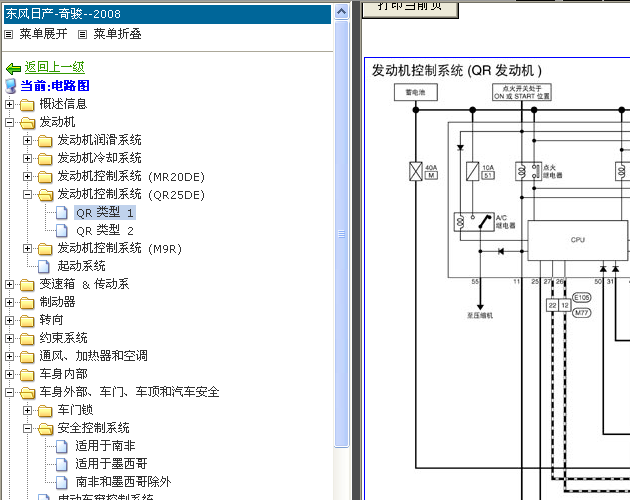Click the 车门锁 folder icon
The image size is (630, 500).
(45, 411)
